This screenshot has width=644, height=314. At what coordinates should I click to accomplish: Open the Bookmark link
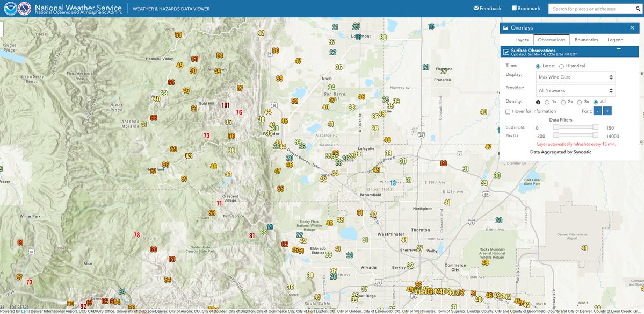pyautogui.click(x=526, y=8)
